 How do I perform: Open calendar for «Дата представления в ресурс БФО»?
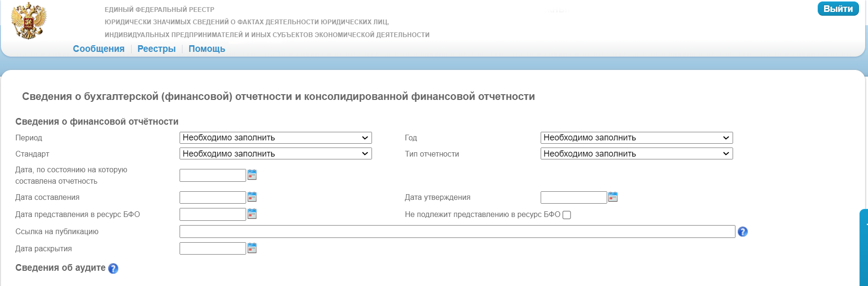(252, 214)
